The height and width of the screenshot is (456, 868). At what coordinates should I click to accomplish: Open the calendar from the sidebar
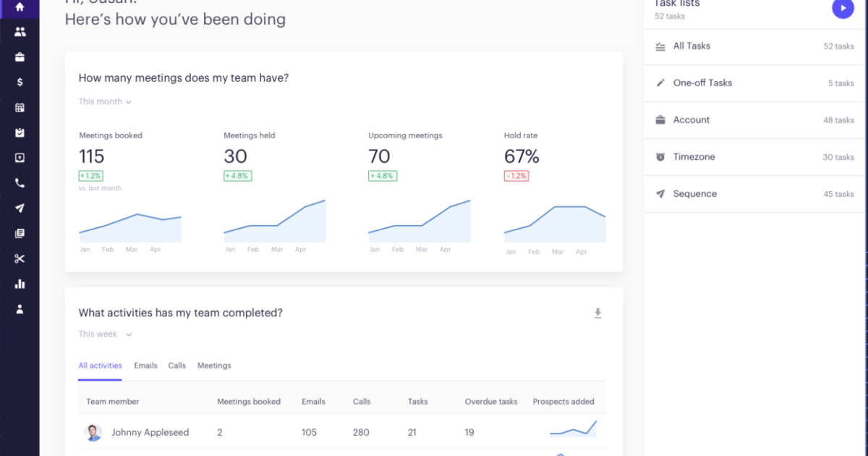click(x=19, y=107)
